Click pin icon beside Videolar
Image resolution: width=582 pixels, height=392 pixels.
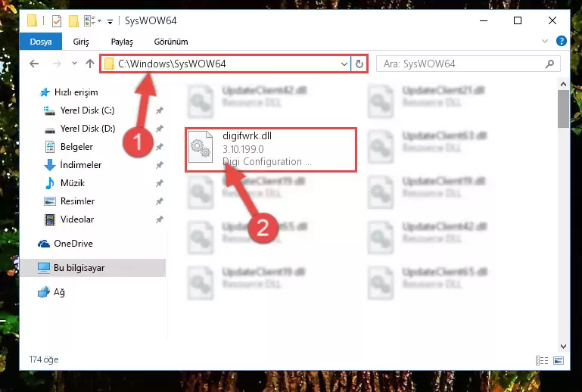[160, 219]
